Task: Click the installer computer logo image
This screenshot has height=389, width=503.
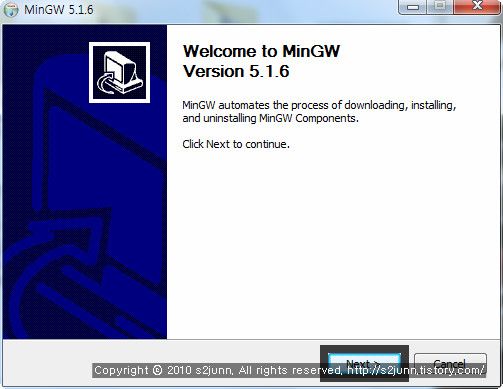Action: click(x=119, y=72)
